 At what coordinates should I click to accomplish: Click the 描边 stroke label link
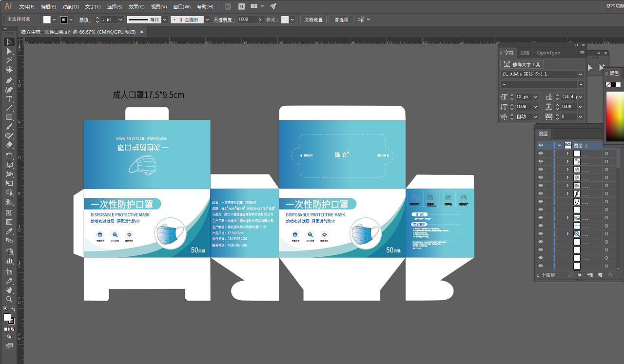[85, 19]
